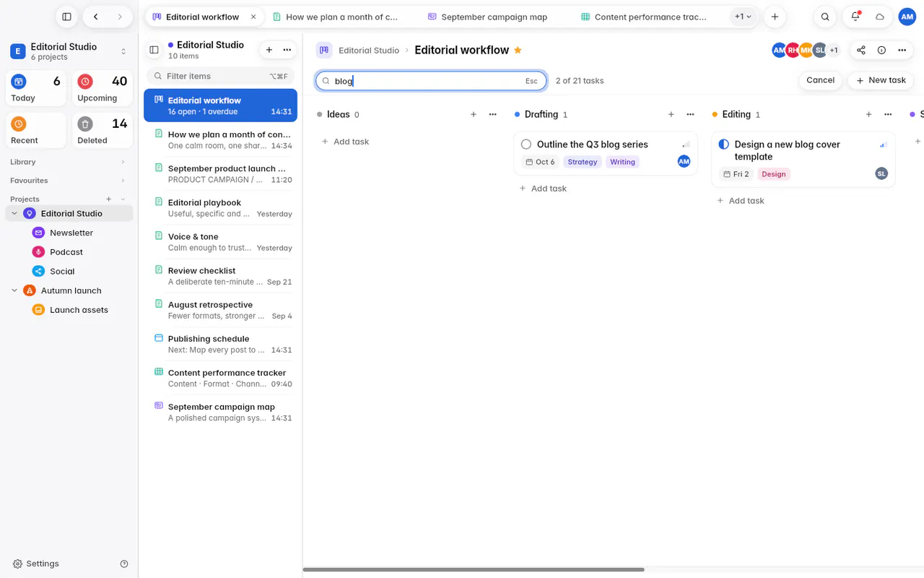
Task: Expand the Library section
Action: [123, 162]
